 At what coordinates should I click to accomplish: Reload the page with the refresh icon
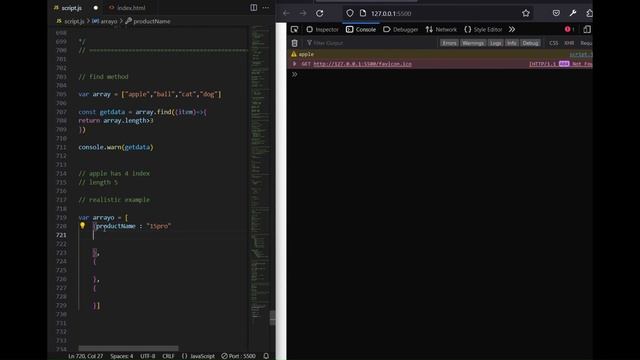pyautogui.click(x=320, y=13)
